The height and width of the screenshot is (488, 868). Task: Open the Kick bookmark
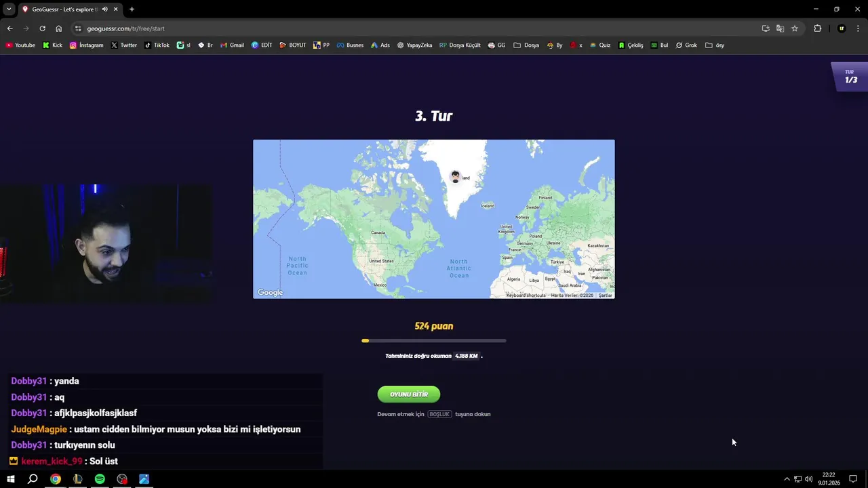52,45
